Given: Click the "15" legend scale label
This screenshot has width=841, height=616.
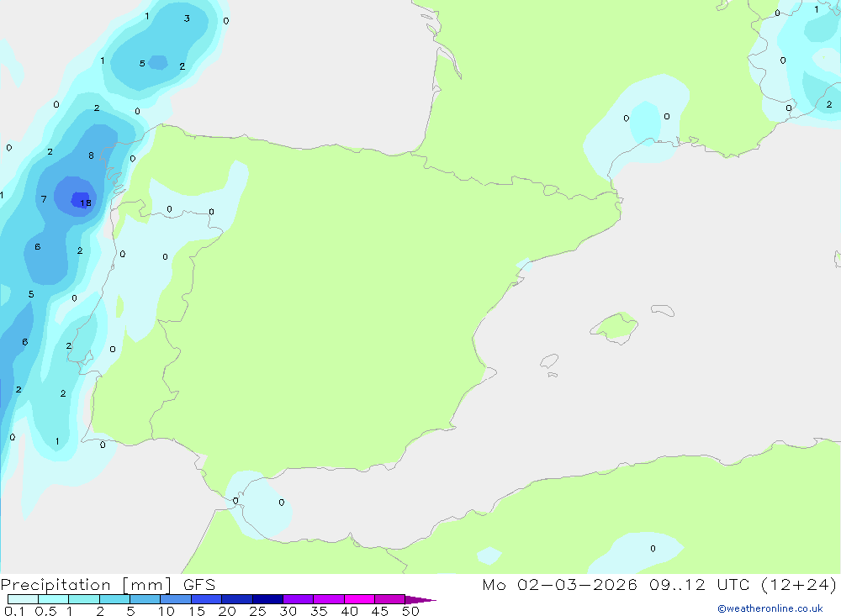Looking at the screenshot, I should pyautogui.click(x=197, y=611).
